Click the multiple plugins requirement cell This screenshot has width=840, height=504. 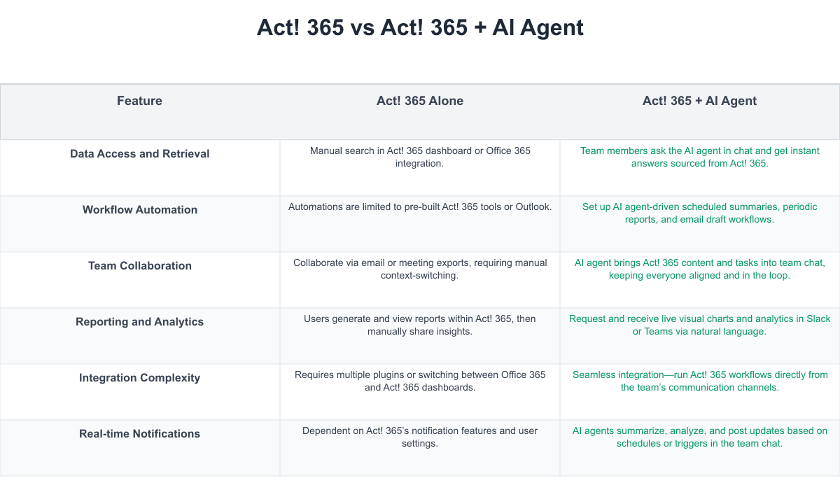pos(420,381)
